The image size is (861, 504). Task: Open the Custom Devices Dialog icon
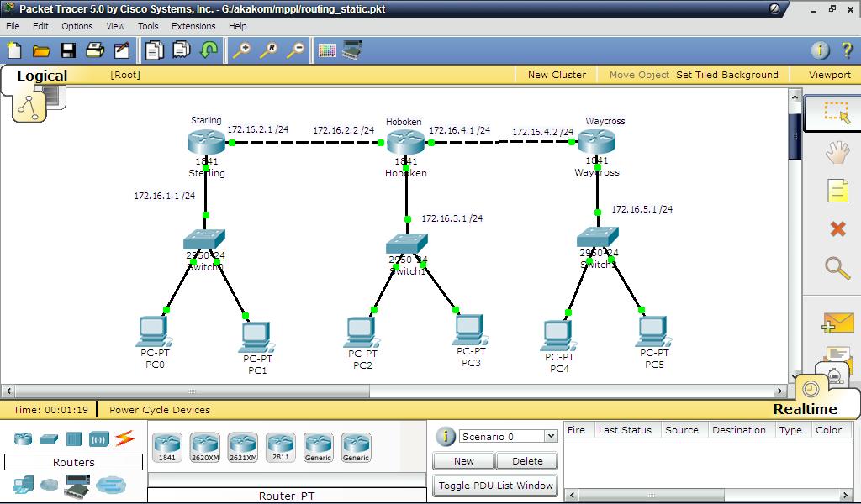tap(352, 50)
